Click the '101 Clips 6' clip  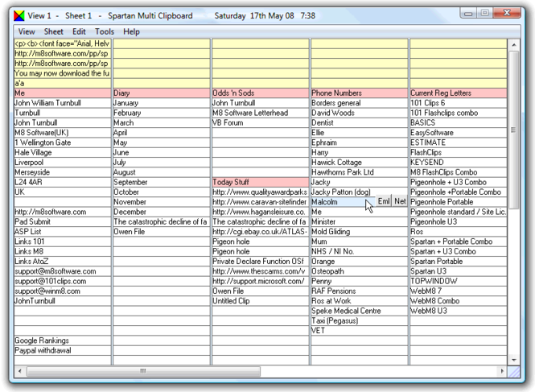point(459,103)
